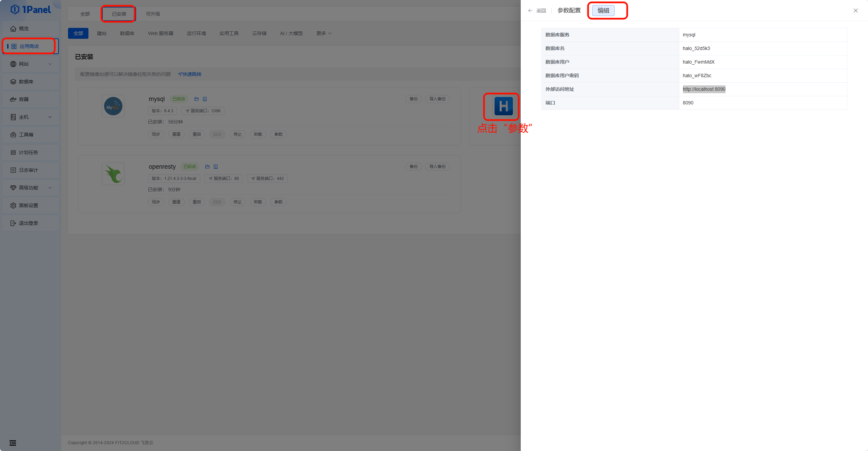
Task: Click the MySQL logo thumbnail
Action: click(x=113, y=106)
